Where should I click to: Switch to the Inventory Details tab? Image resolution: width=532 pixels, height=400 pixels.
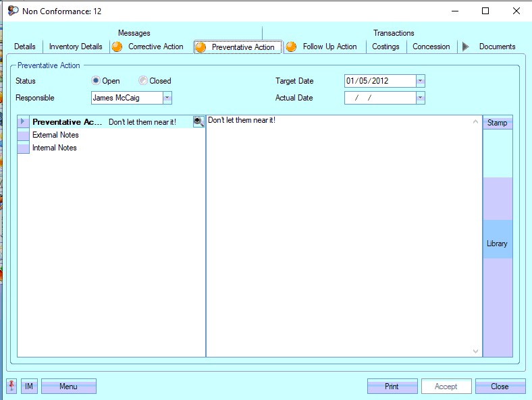pos(76,47)
